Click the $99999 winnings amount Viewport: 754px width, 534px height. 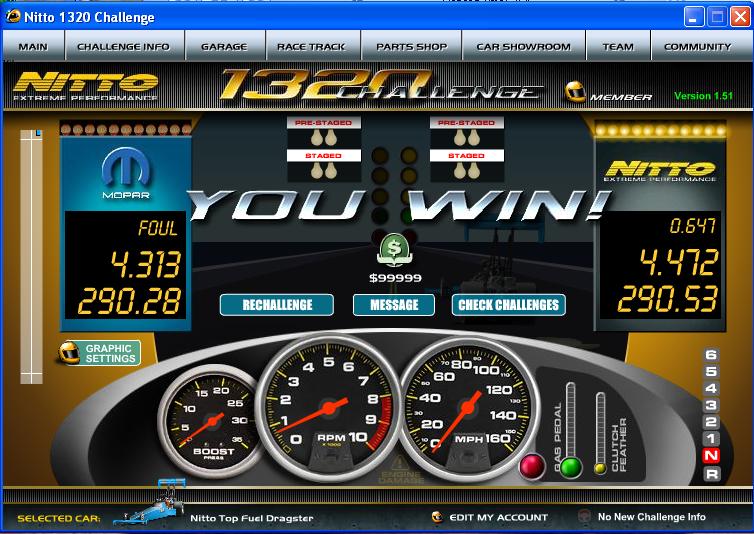coord(395,278)
